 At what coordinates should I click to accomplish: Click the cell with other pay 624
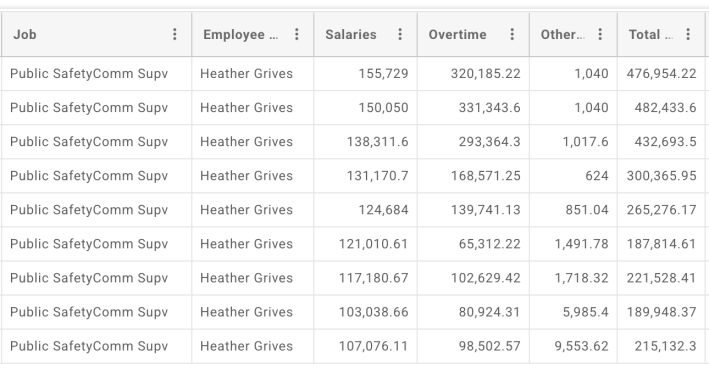click(x=573, y=176)
